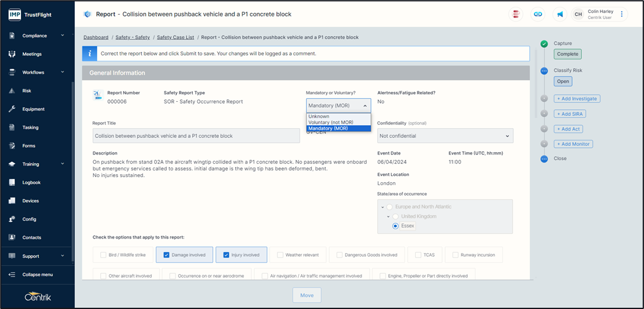Click the Risk warning triangle icon
644x309 pixels.
(12, 91)
